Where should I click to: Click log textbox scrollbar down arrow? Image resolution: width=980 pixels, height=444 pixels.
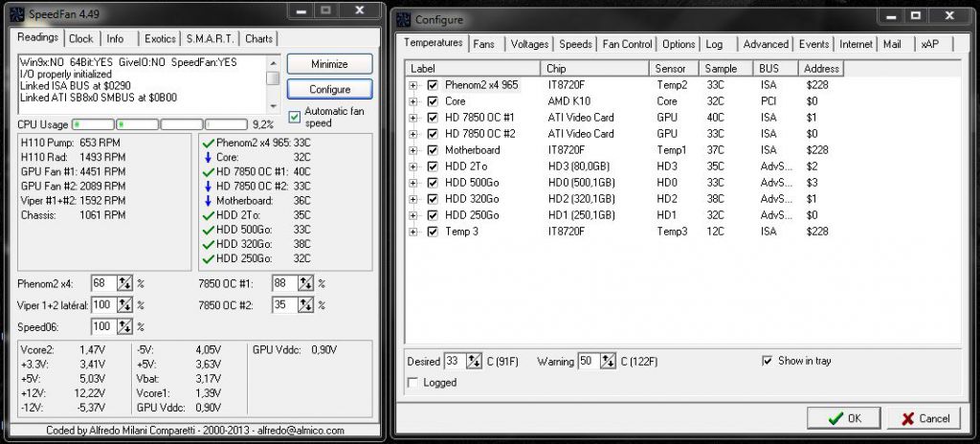point(273,107)
